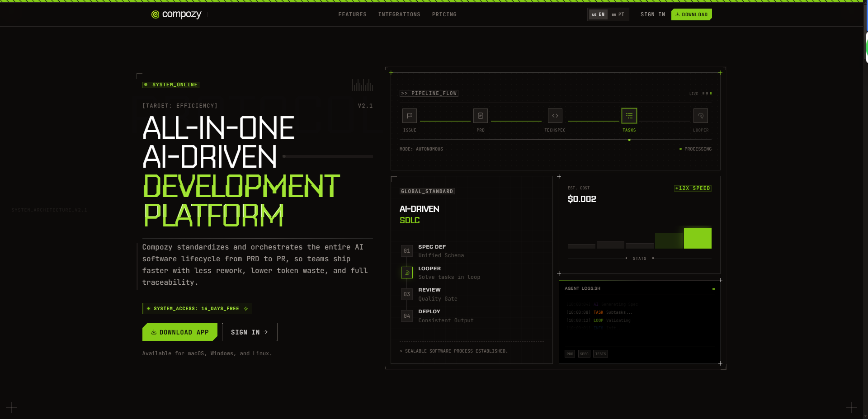
Task: Switch language to PT
Action: pyautogui.click(x=618, y=14)
